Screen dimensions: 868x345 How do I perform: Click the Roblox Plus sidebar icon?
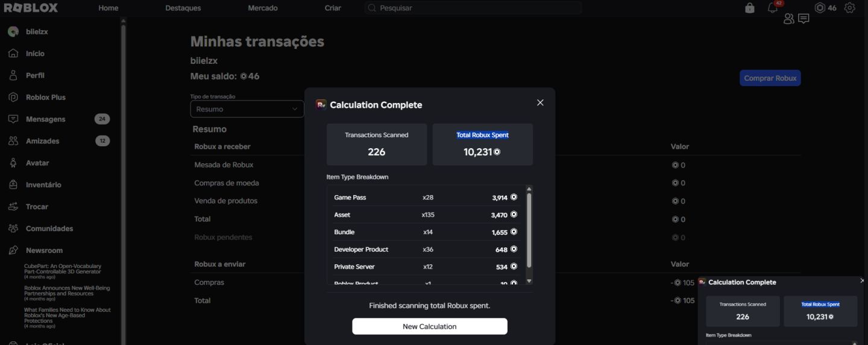click(13, 97)
